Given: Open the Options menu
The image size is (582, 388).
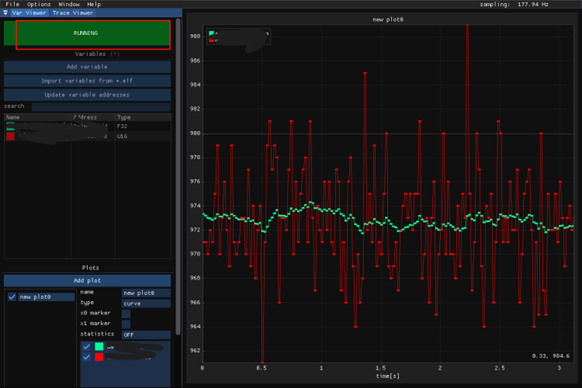Looking at the screenshot, I should click(x=39, y=4).
